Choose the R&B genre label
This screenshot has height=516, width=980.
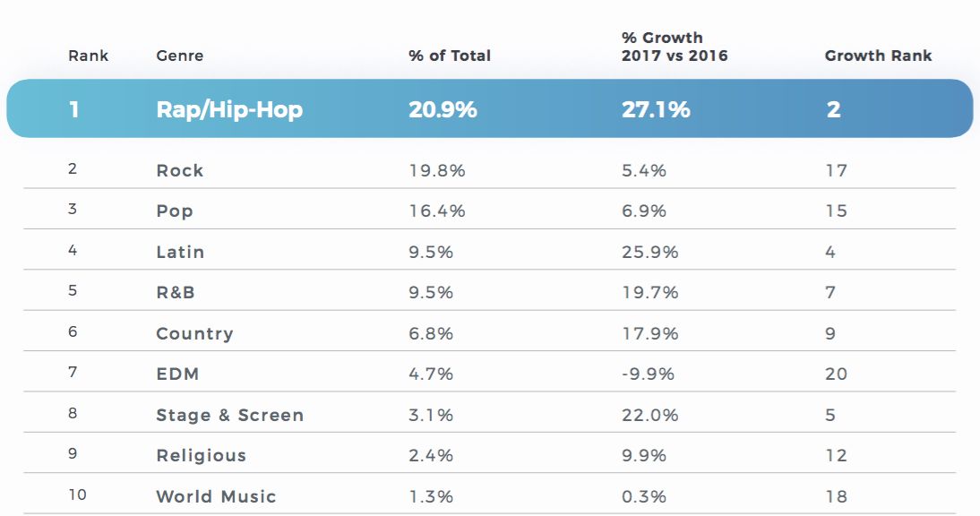tap(175, 293)
